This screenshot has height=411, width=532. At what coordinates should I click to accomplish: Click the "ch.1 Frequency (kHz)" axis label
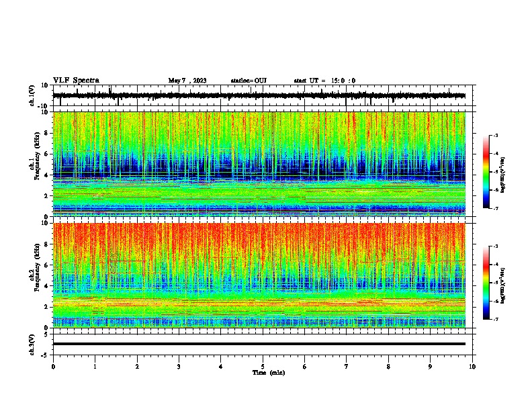(x=34, y=156)
